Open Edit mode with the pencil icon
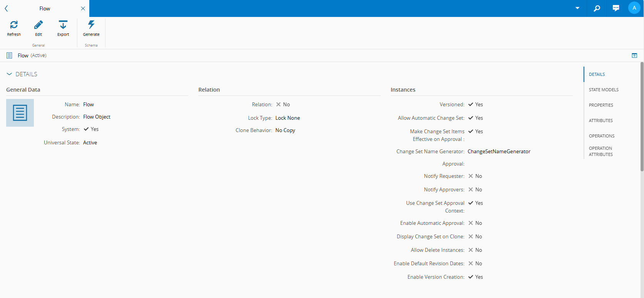Image resolution: width=644 pixels, height=298 pixels. [38, 25]
